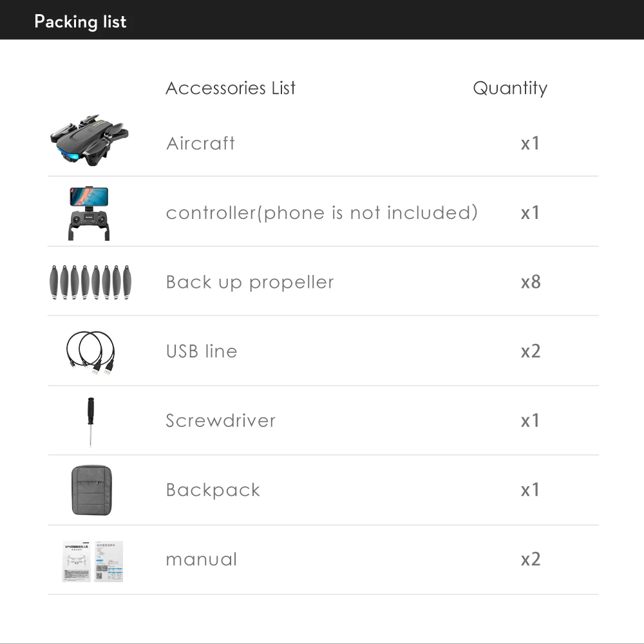
Task: Click the gray backpack image
Action: (93, 491)
